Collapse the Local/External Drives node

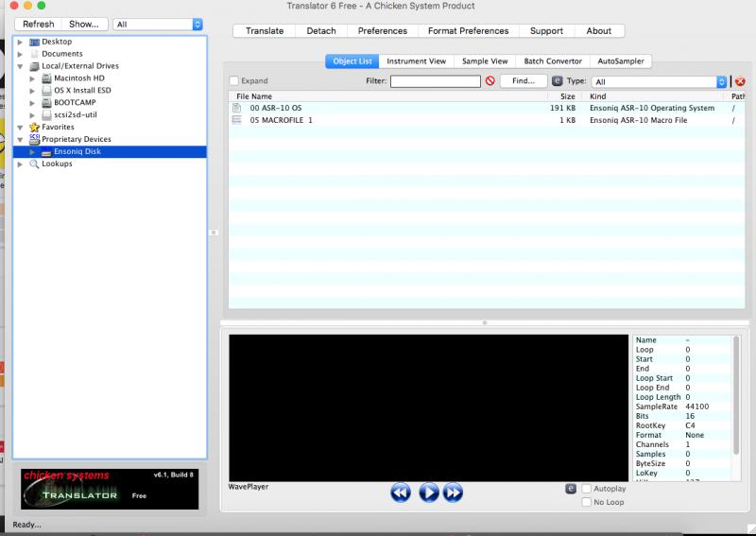(x=20, y=66)
